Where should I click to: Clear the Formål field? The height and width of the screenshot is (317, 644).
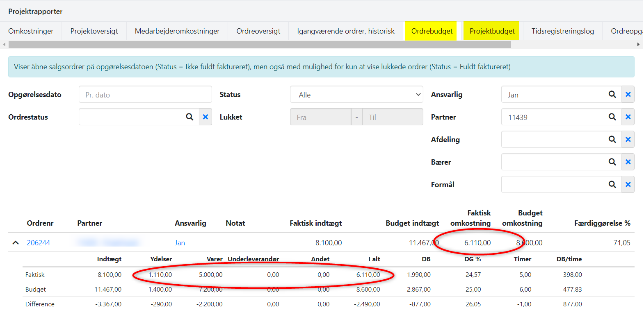tap(628, 185)
